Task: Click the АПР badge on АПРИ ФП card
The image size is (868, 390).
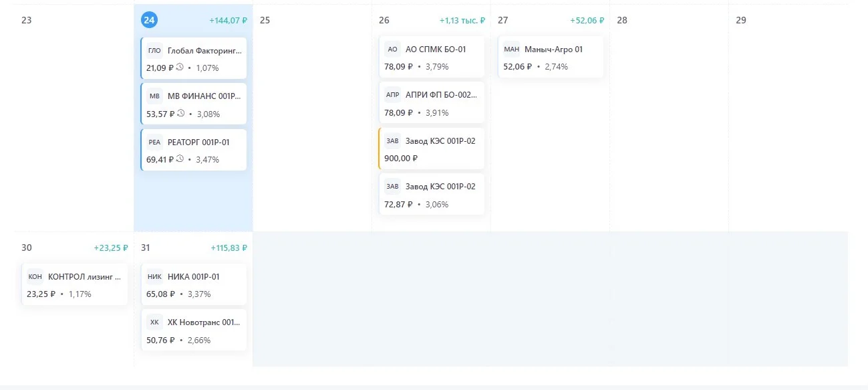Action: click(392, 95)
